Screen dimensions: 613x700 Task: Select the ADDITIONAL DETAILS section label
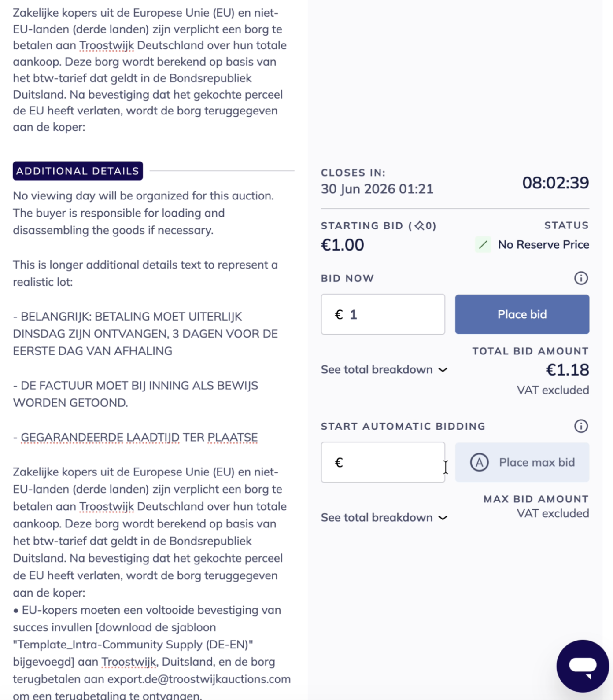(x=78, y=171)
